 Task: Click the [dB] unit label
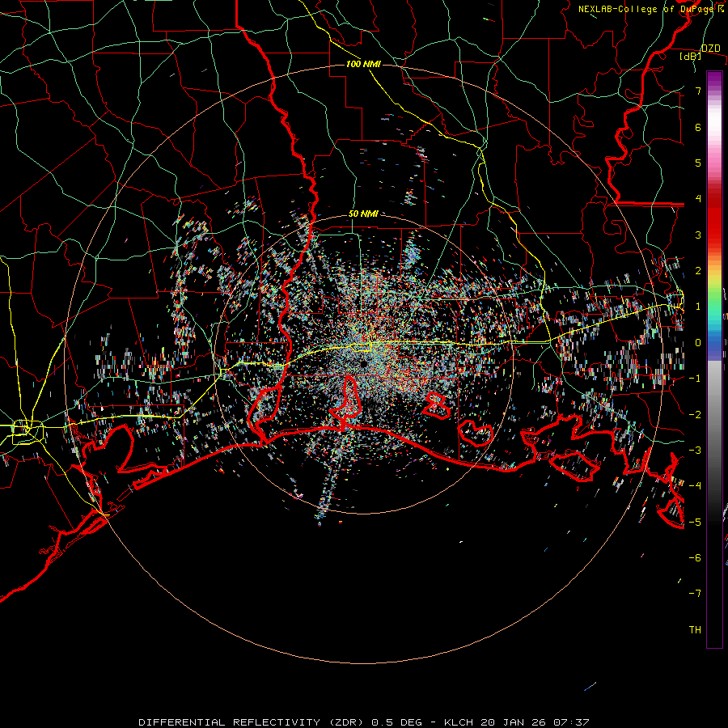pos(691,56)
